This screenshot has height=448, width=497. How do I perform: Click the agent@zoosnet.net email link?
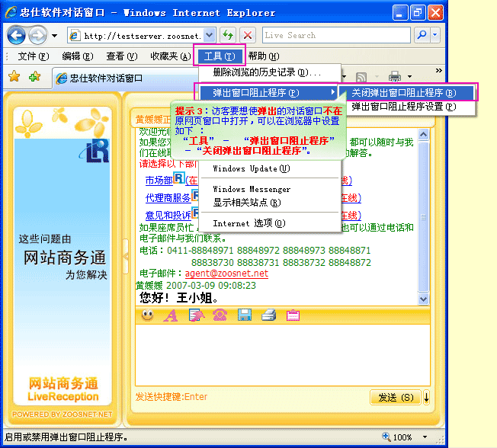pyautogui.click(x=226, y=273)
